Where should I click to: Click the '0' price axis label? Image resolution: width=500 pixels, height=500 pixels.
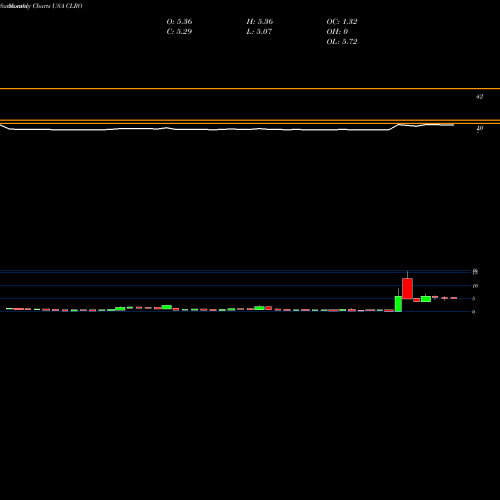pyautogui.click(x=473, y=312)
